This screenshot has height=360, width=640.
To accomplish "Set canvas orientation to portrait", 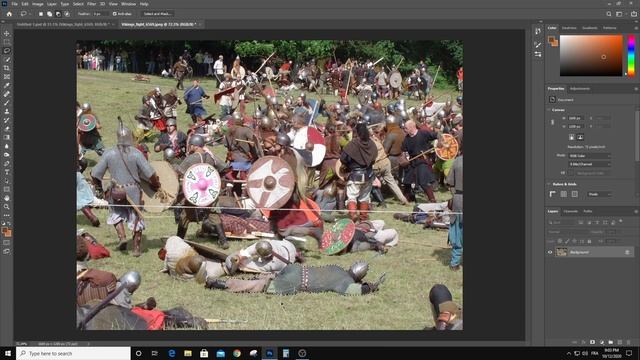I will [571, 137].
